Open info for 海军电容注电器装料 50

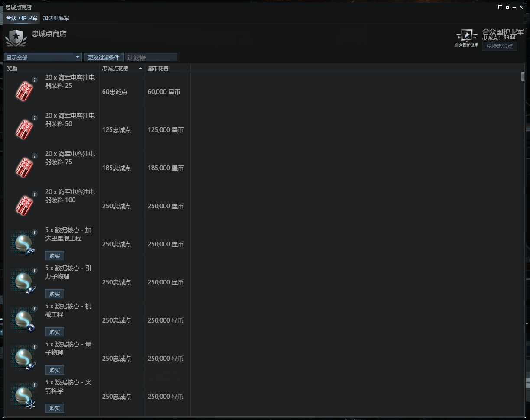click(x=35, y=118)
